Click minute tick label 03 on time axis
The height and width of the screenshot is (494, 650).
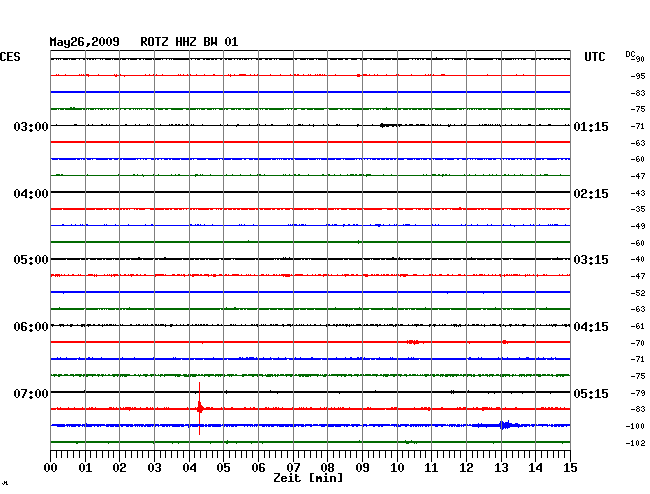coord(154,468)
